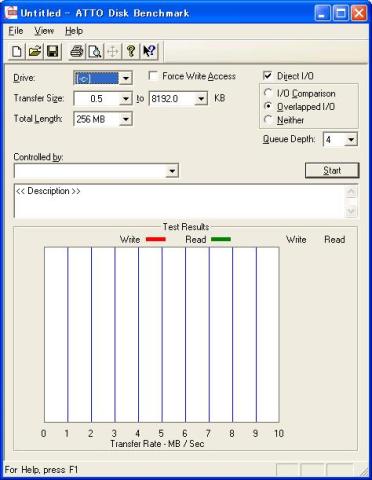Click the 'Test Results' group title

(x=186, y=227)
